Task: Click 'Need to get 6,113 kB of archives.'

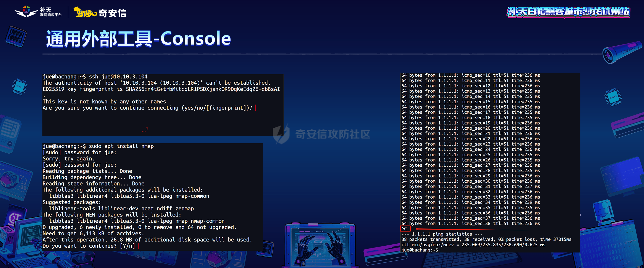Action: (93, 234)
